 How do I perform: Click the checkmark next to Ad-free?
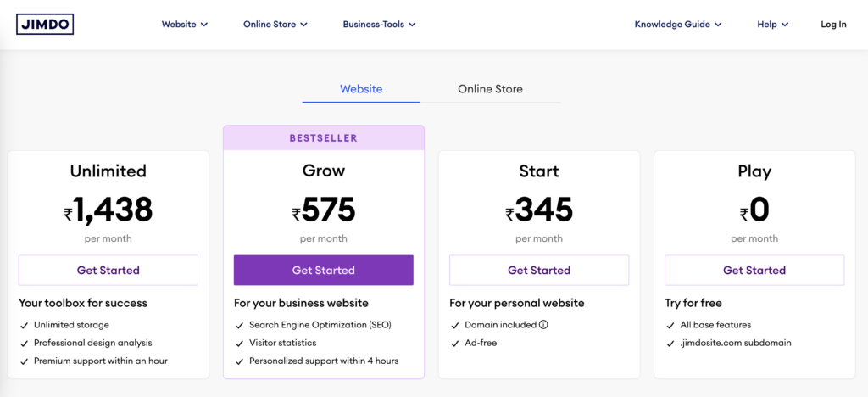click(x=453, y=344)
